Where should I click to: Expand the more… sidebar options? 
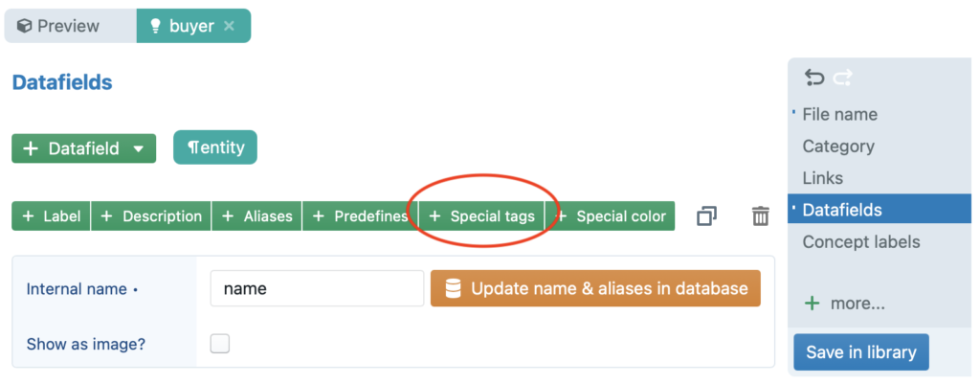[x=857, y=304]
